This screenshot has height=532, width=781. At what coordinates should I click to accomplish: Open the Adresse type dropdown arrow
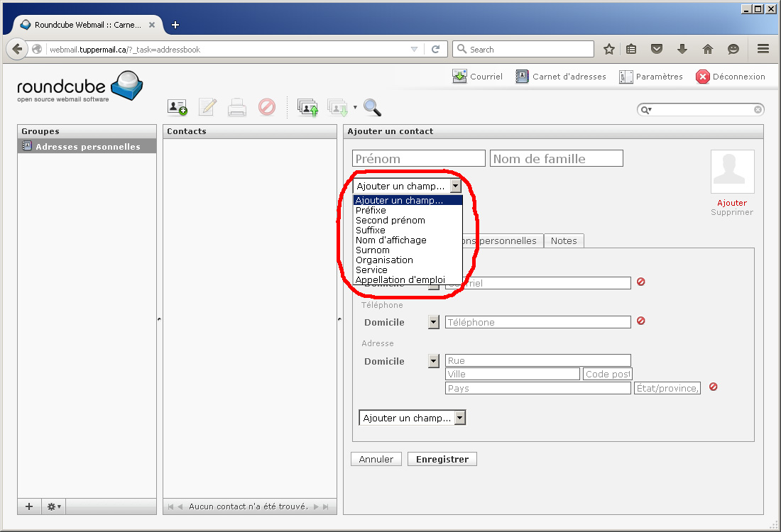434,361
